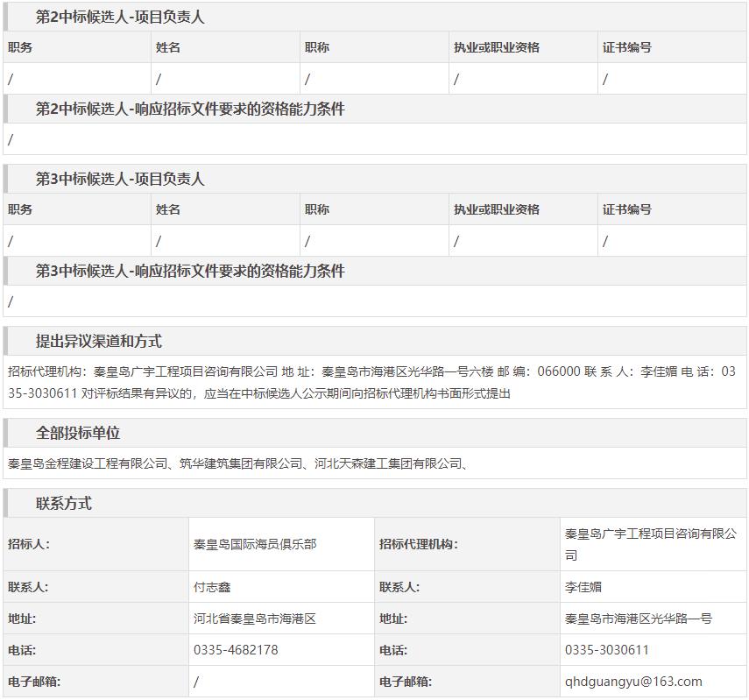Click the 秦皇岛市海港区光华路一号 address cell
Screen dimensions: 749x700
tap(639, 619)
